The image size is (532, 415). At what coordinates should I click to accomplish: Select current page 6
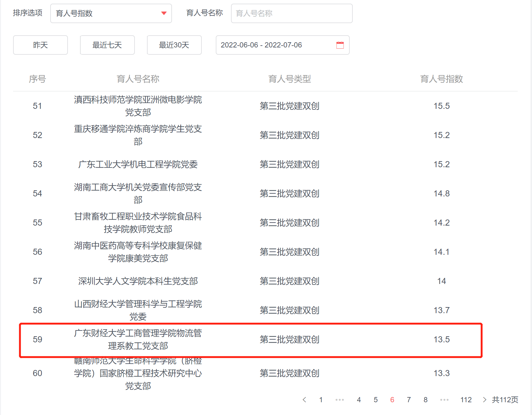pos(392,399)
